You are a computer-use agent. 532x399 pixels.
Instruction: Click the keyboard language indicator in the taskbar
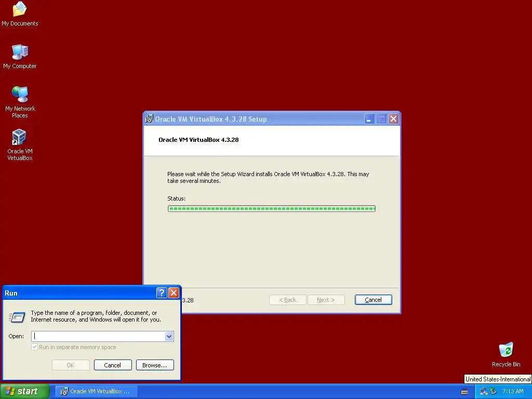464,392
